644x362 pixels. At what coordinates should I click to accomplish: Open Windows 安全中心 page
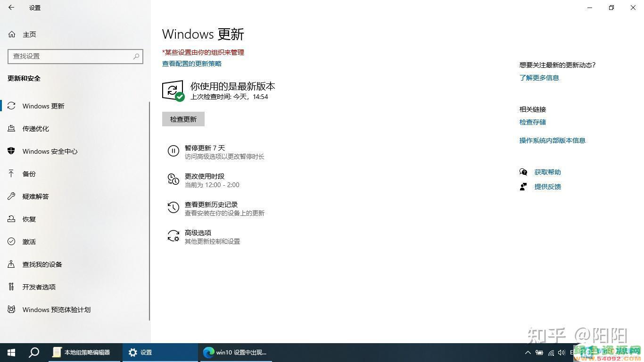[75, 151]
